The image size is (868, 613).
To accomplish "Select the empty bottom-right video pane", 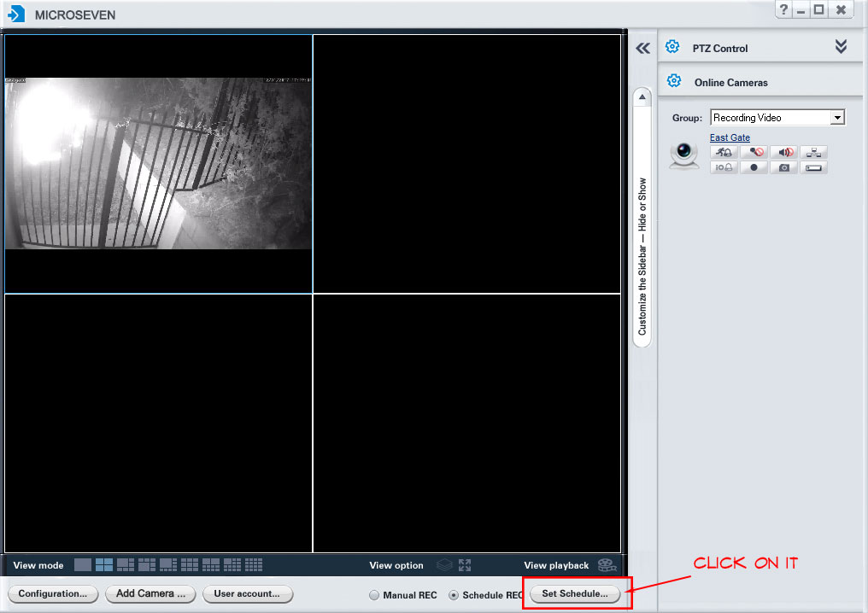I will 466,423.
